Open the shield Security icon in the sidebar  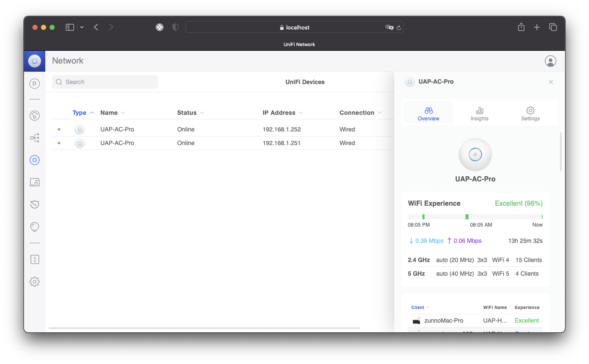coord(35,205)
